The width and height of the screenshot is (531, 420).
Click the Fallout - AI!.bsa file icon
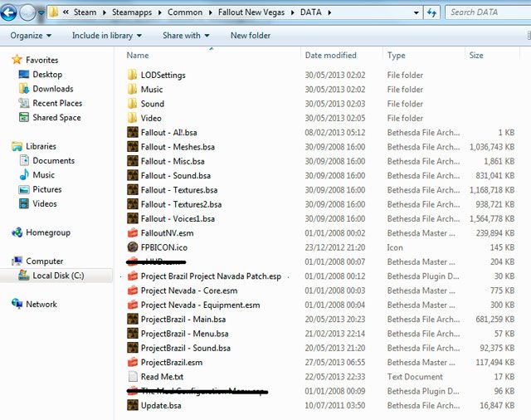pyautogui.click(x=133, y=133)
